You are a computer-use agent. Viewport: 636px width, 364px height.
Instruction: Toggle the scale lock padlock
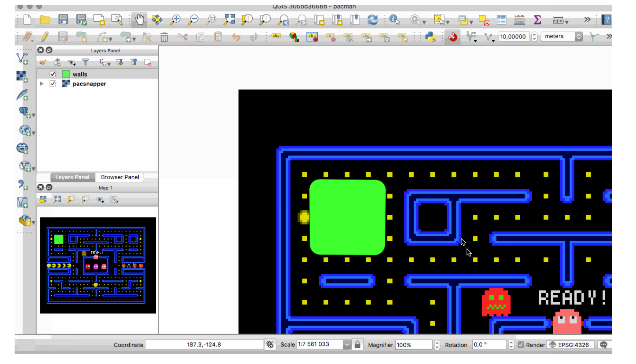tap(358, 344)
